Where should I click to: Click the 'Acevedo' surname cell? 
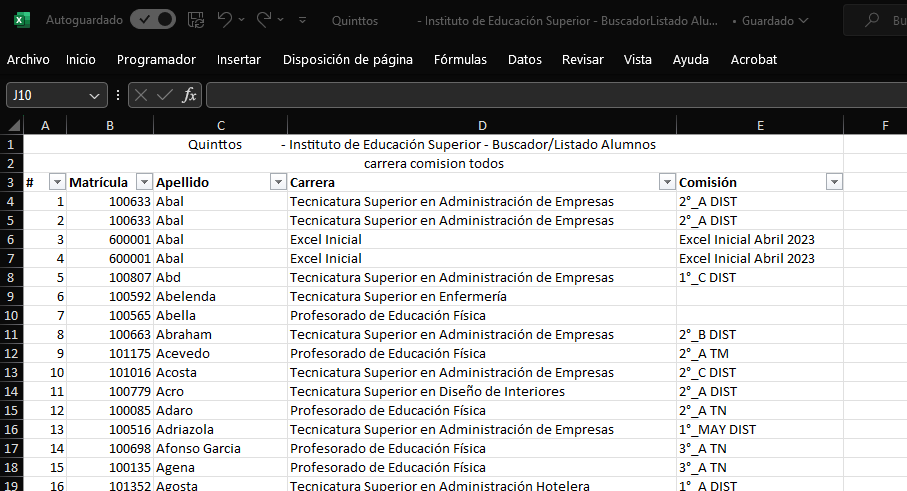220,353
